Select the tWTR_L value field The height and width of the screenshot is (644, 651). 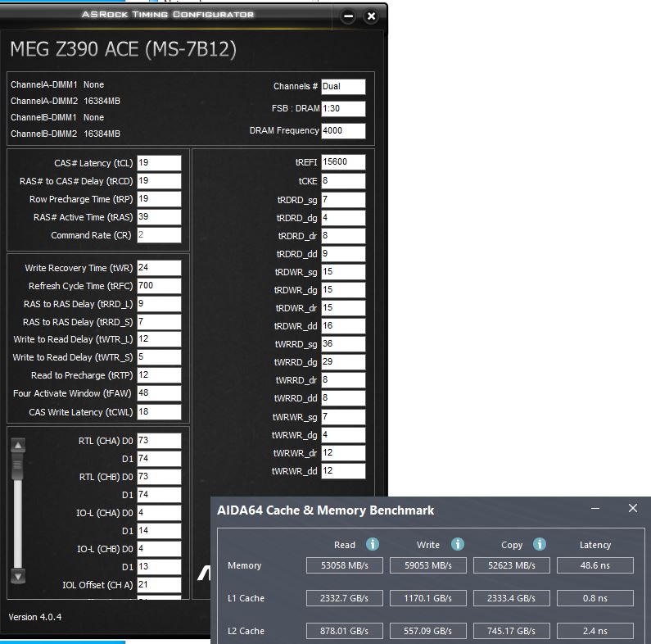[x=159, y=339]
